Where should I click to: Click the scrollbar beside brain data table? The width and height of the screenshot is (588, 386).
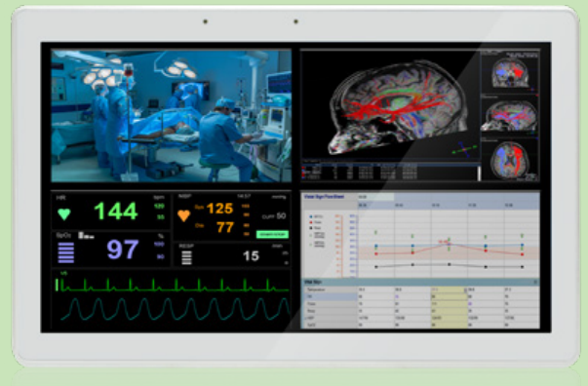[x=479, y=174]
